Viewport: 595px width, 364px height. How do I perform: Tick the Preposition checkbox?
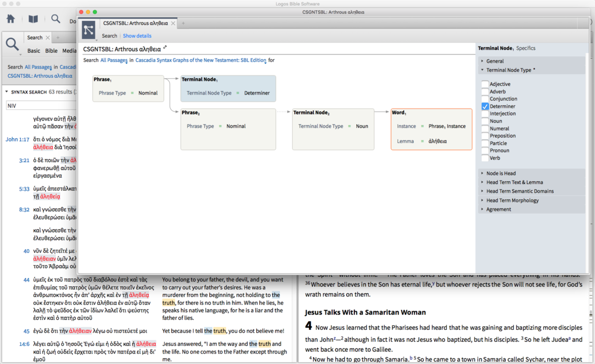pos(485,136)
